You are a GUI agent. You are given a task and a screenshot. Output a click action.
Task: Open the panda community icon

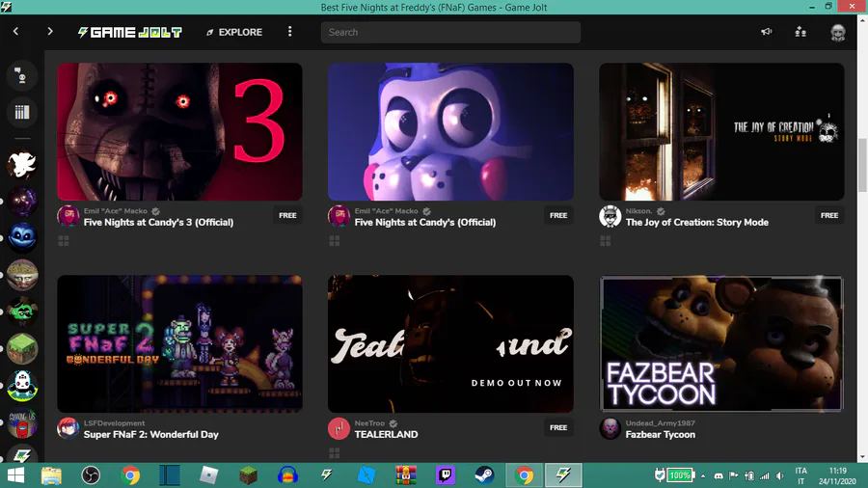pos(22,386)
